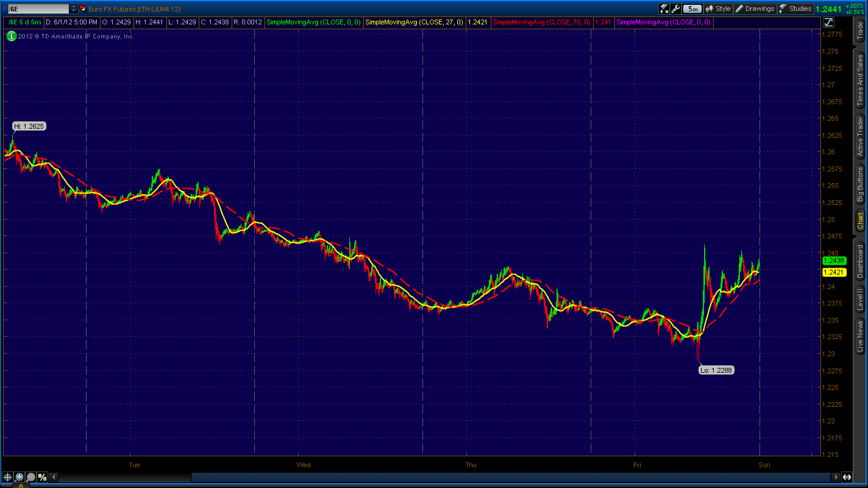
Task: Expand the bottom panel chevron
Action: [20, 486]
